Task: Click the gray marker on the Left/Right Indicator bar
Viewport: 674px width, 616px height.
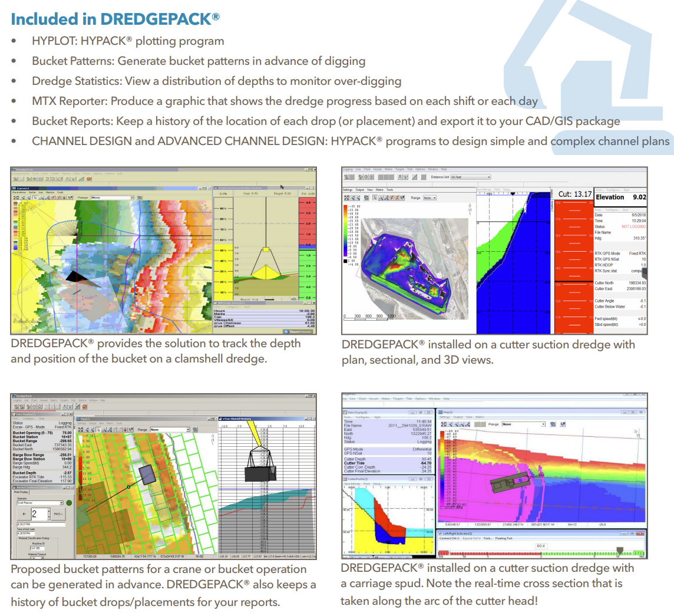Action: pyautogui.click(x=619, y=551)
